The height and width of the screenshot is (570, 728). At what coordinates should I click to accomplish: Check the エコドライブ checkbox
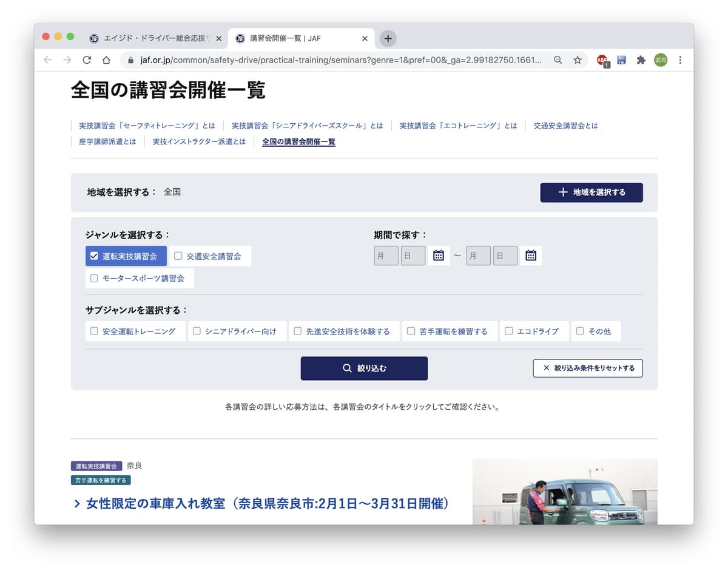[x=508, y=331]
